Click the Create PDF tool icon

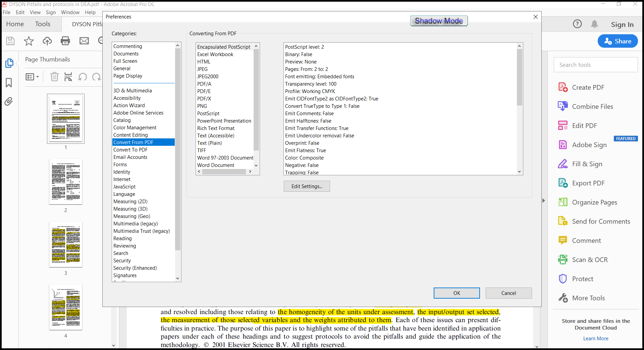(x=563, y=87)
